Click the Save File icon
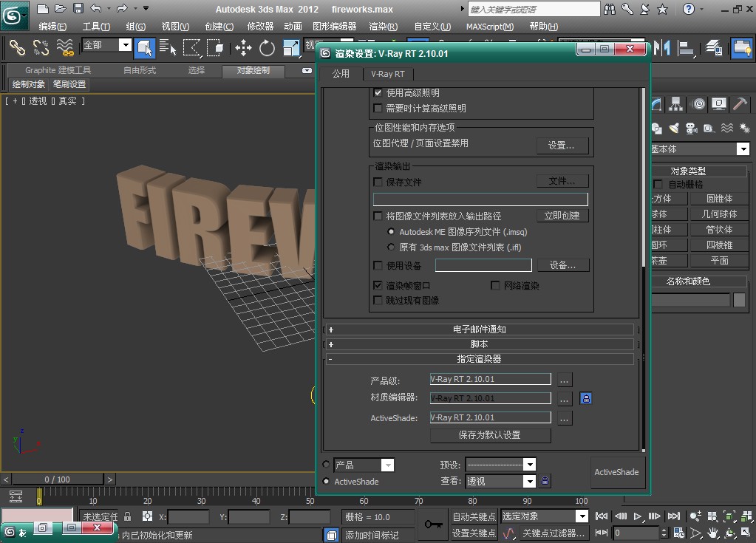This screenshot has height=543, width=756. (78, 8)
